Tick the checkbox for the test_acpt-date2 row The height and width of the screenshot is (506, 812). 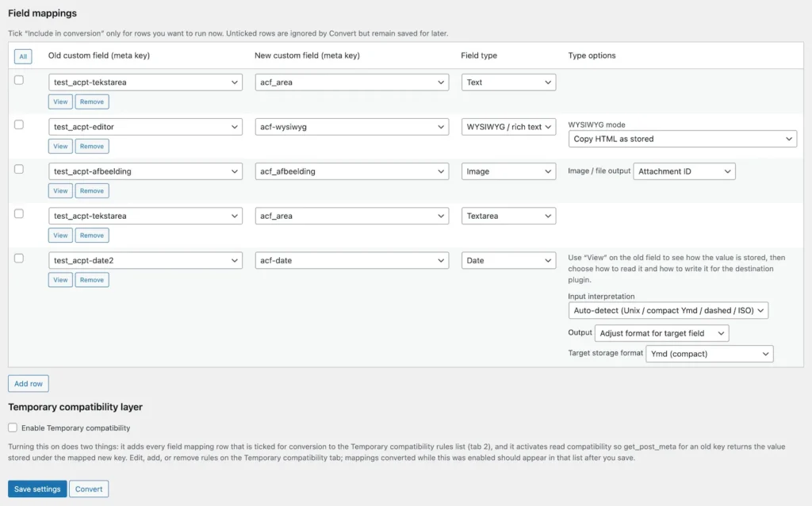pyautogui.click(x=19, y=259)
